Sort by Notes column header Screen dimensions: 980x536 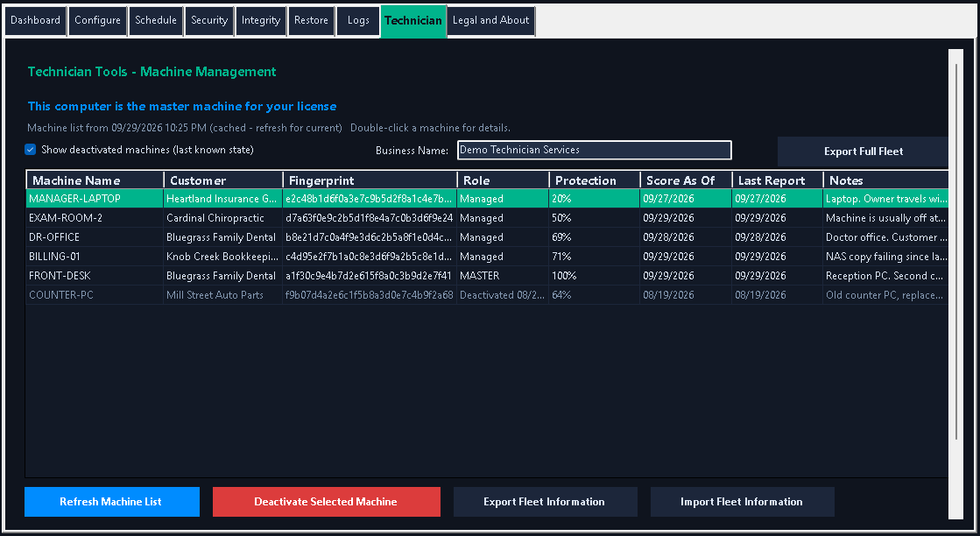coord(885,180)
